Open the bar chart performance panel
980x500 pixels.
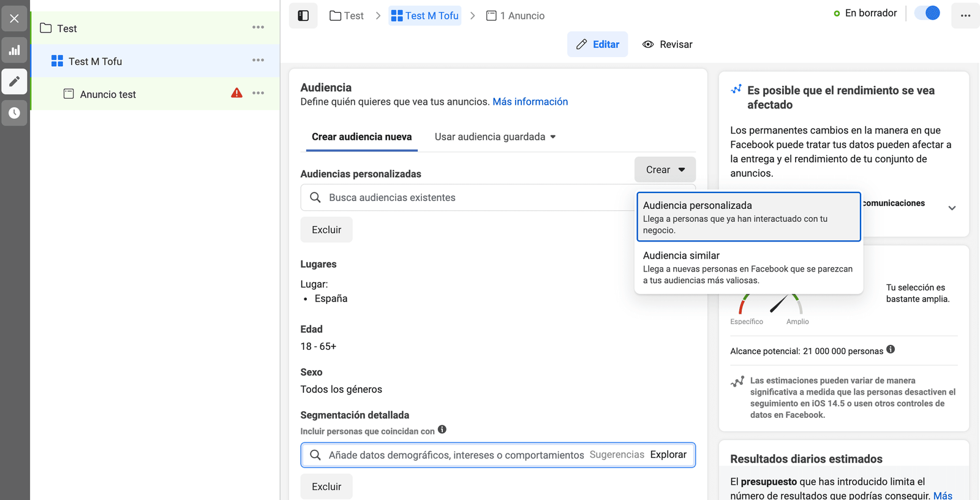click(x=14, y=50)
